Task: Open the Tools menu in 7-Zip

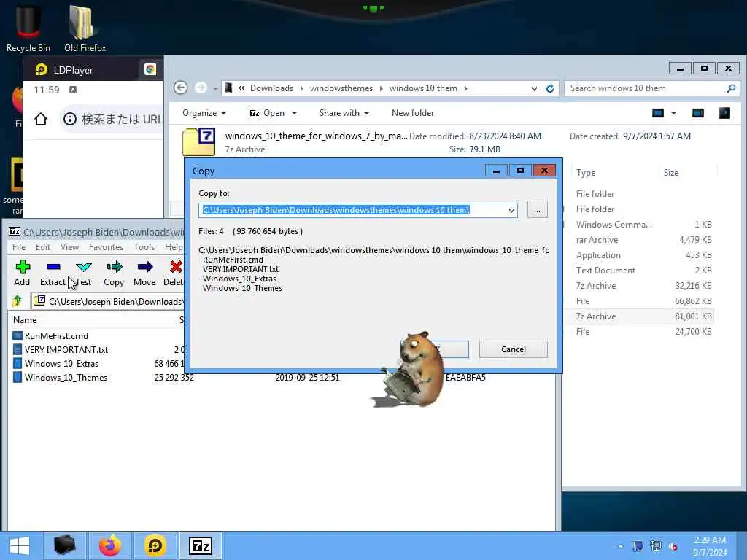Action: click(144, 247)
